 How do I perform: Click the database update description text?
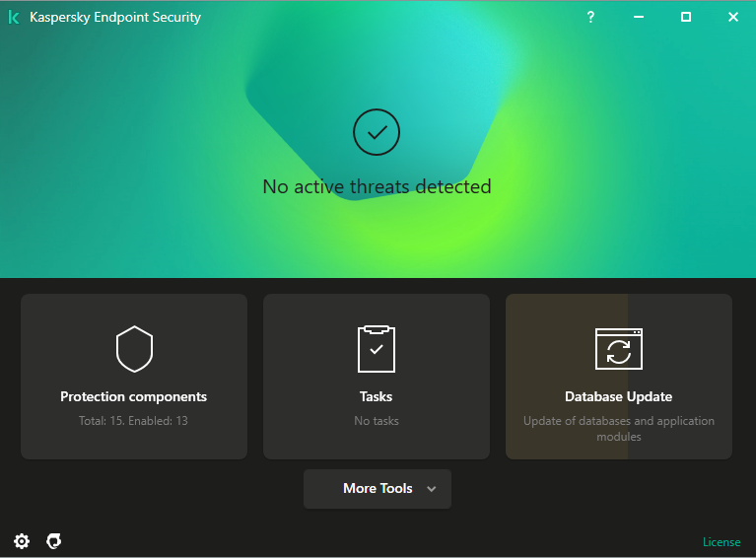(x=618, y=428)
